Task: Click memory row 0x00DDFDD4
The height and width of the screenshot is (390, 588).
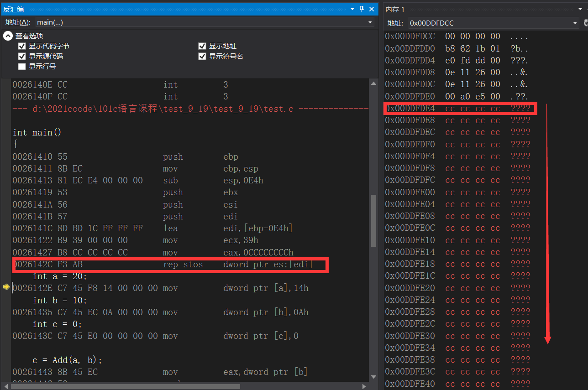Action: pos(457,60)
